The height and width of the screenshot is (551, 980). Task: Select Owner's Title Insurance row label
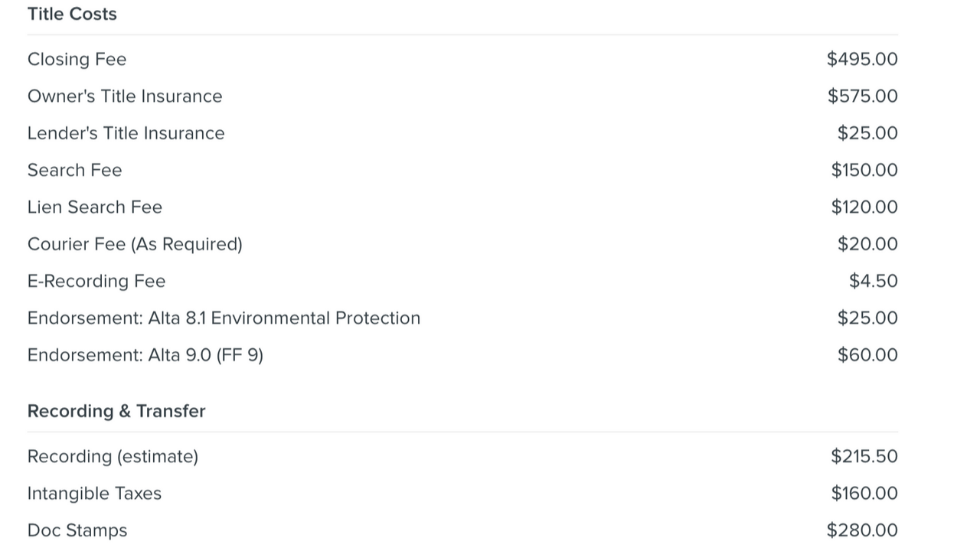click(x=125, y=96)
